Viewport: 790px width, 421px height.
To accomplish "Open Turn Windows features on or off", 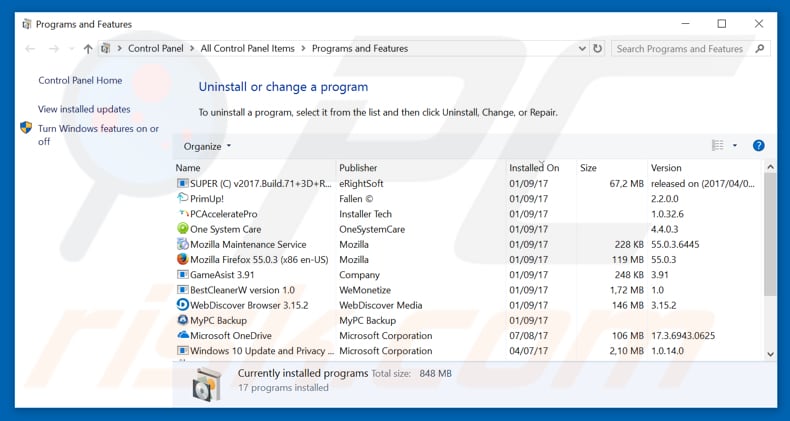I will (x=98, y=135).
